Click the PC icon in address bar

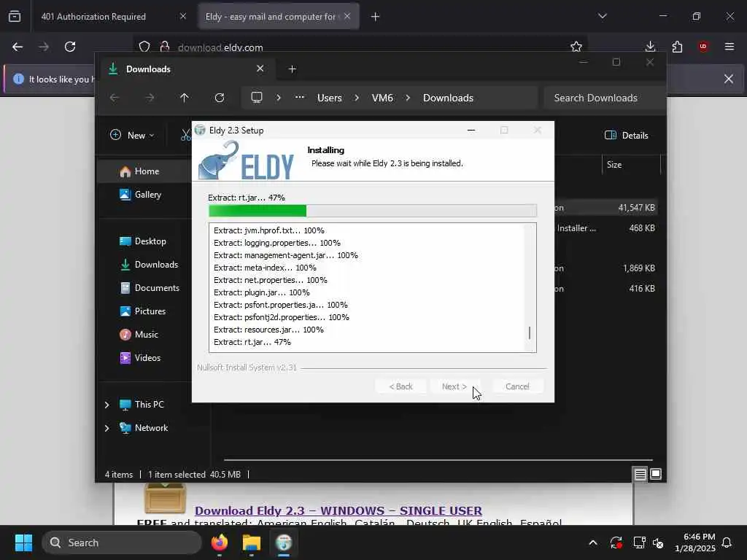tap(257, 98)
